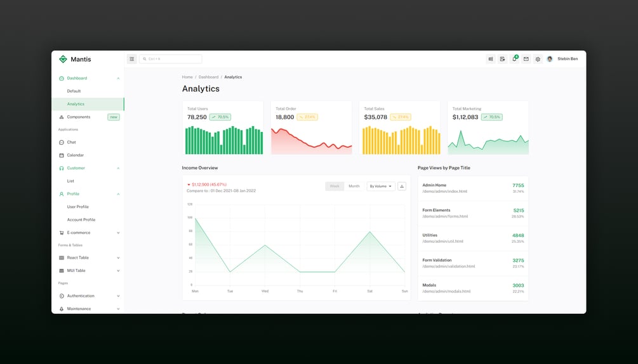Click the Stebin Ben user name

pos(568,59)
